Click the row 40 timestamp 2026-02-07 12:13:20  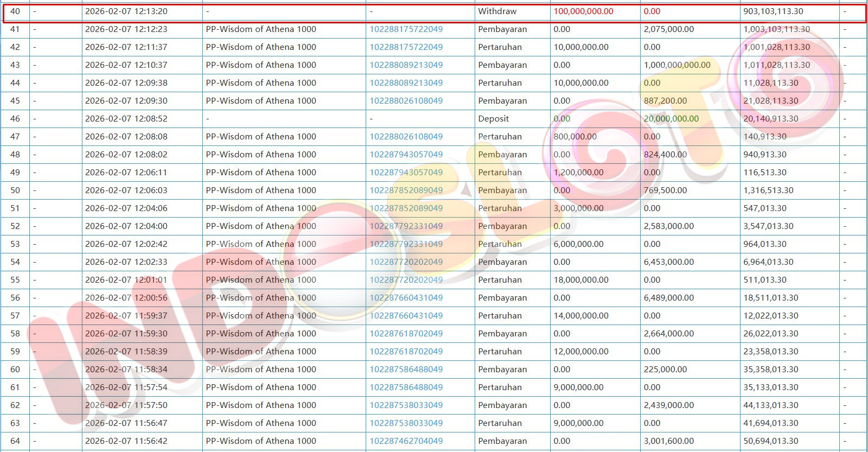[126, 11]
